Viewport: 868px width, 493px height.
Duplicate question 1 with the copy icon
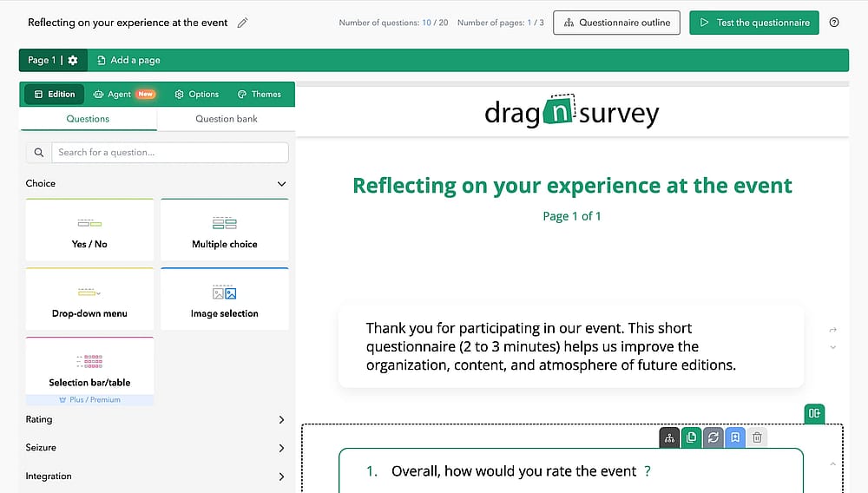tap(692, 437)
